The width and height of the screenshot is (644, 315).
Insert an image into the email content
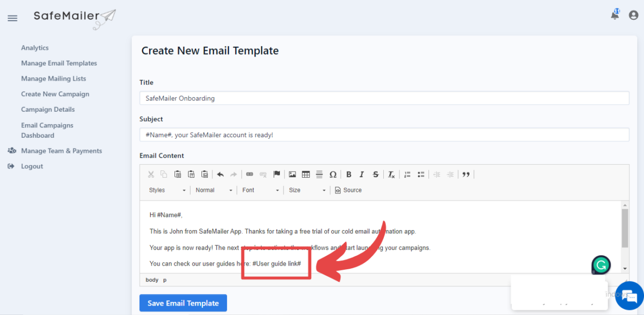pos(292,174)
